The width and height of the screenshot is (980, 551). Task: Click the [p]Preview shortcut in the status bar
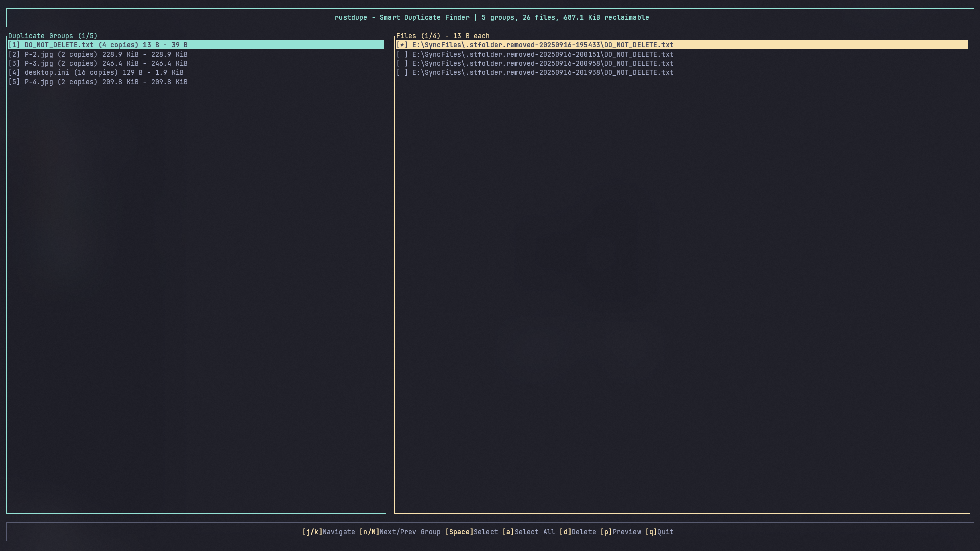pyautogui.click(x=621, y=532)
